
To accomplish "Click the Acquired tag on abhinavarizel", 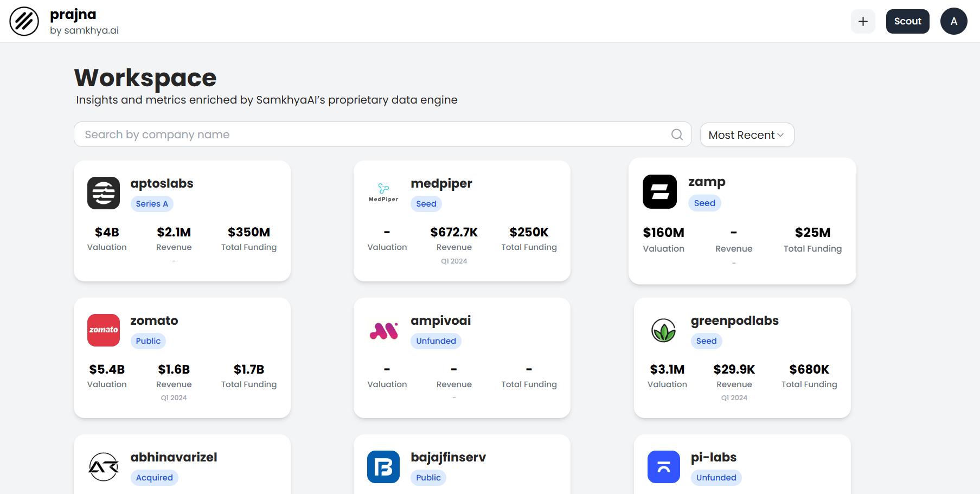I will (154, 478).
